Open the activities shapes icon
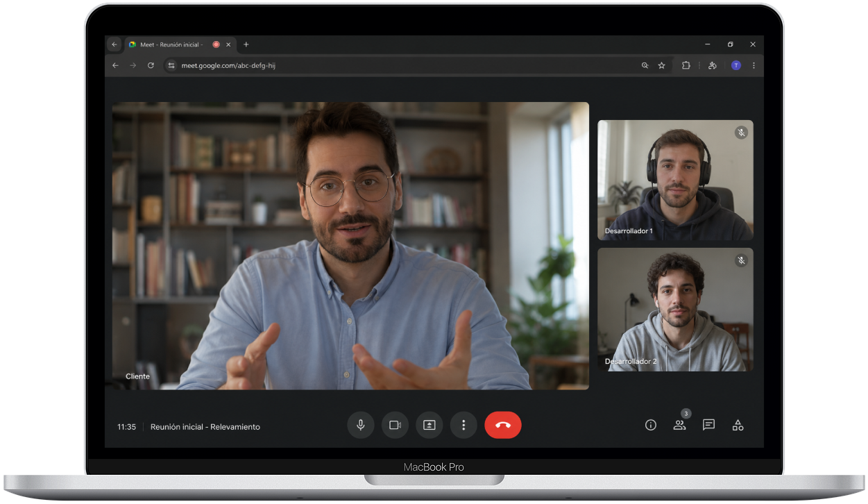Image resolution: width=868 pixels, height=504 pixels. [738, 425]
